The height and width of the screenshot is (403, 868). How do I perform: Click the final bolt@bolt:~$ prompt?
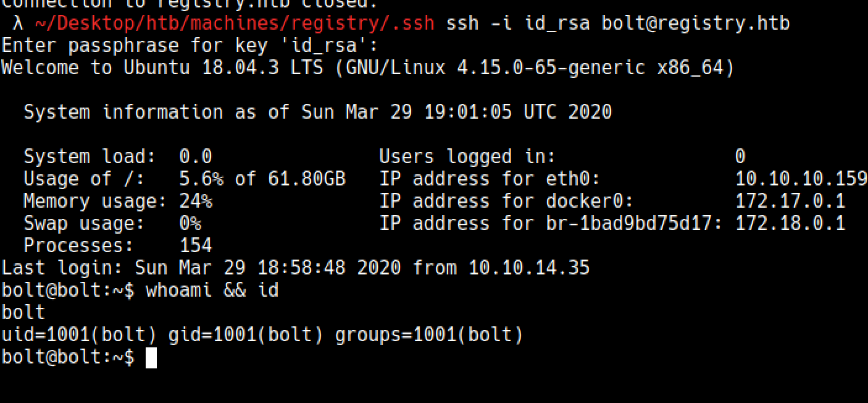tap(68, 357)
